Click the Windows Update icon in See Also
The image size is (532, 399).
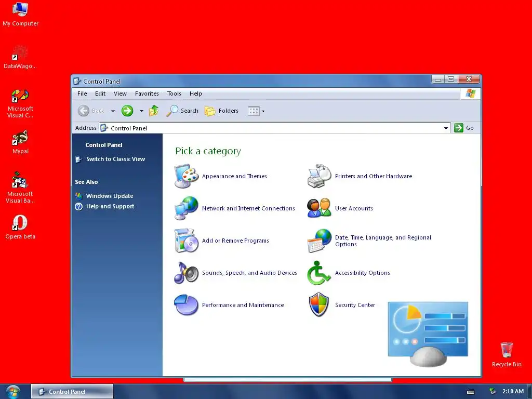pos(79,196)
